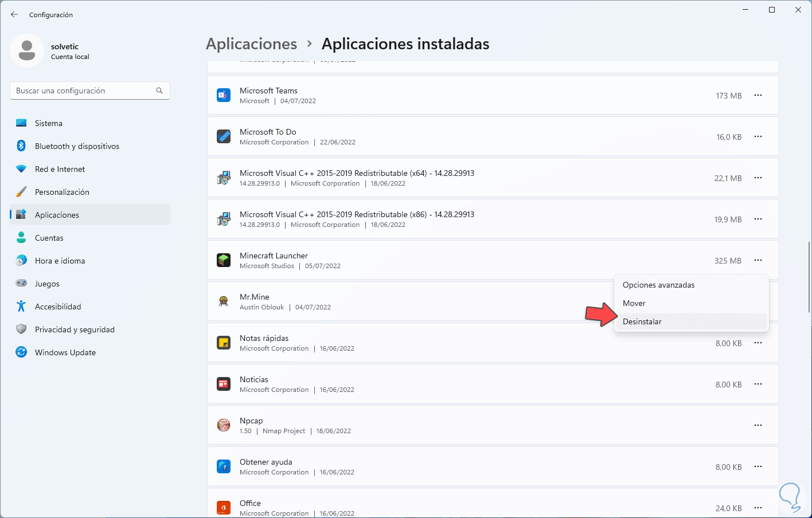This screenshot has width=812, height=518.
Task: Open Hora e idioma settings
Action: click(90, 261)
